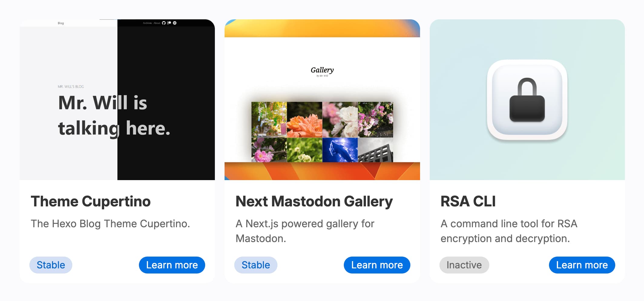The width and height of the screenshot is (644, 301).
Task: Click the GitHub icon in the blog navbar preview
Action: click(164, 23)
